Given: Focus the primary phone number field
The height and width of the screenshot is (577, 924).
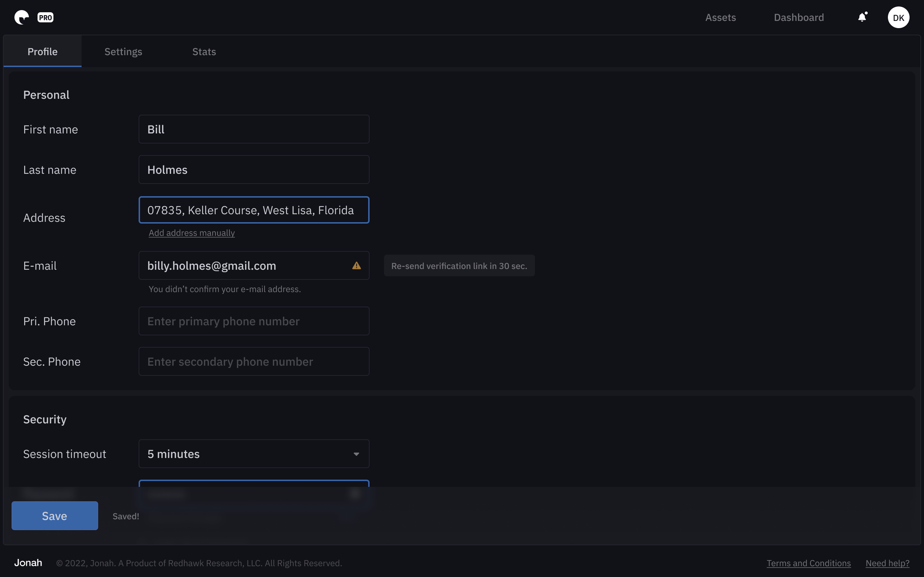Looking at the screenshot, I should 253,321.
